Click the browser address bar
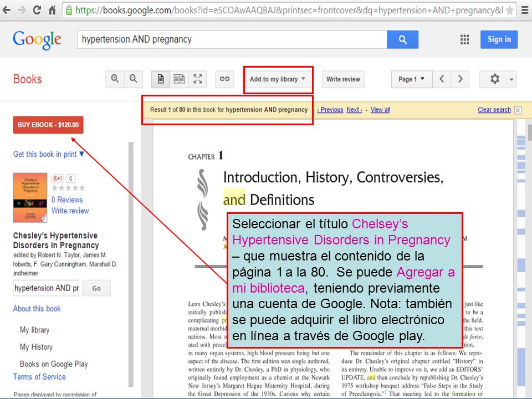This screenshot has width=532, height=399. [x=289, y=10]
